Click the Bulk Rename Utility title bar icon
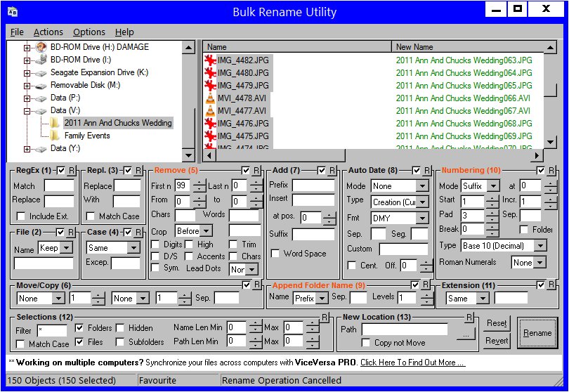569x392 pixels. click(13, 12)
